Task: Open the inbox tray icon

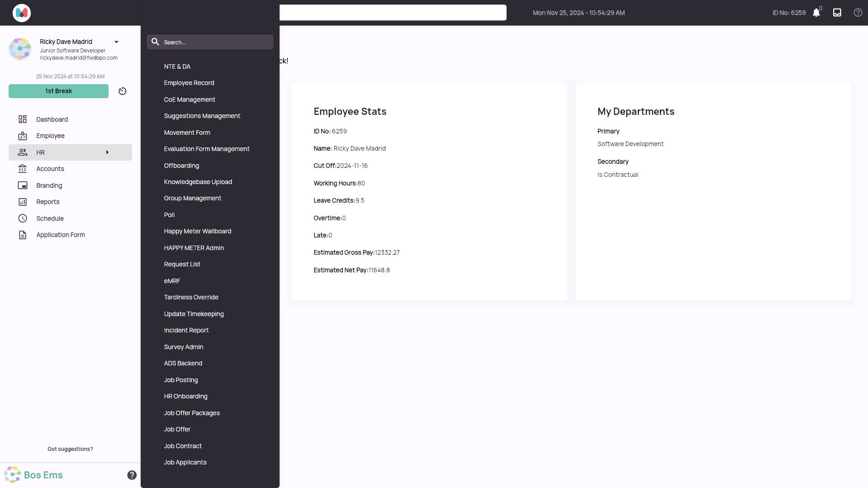Action: [x=837, y=13]
